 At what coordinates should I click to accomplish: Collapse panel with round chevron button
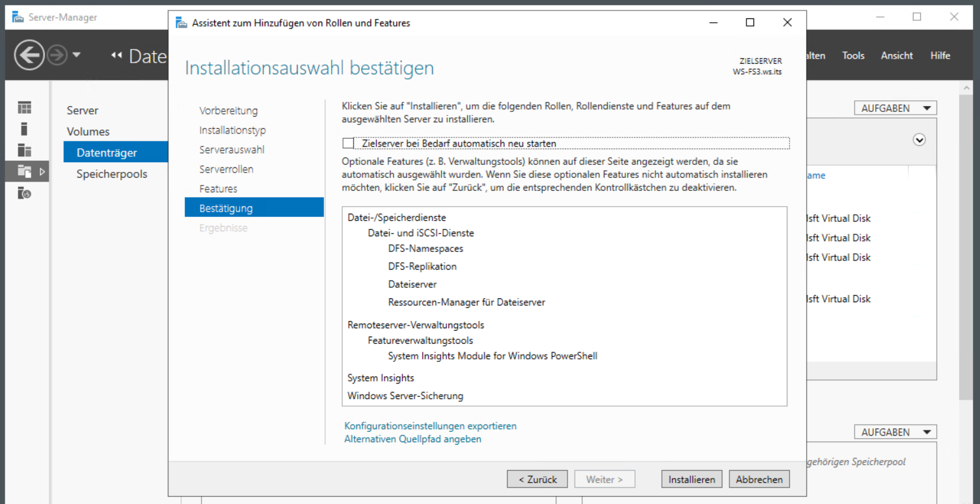click(x=919, y=140)
